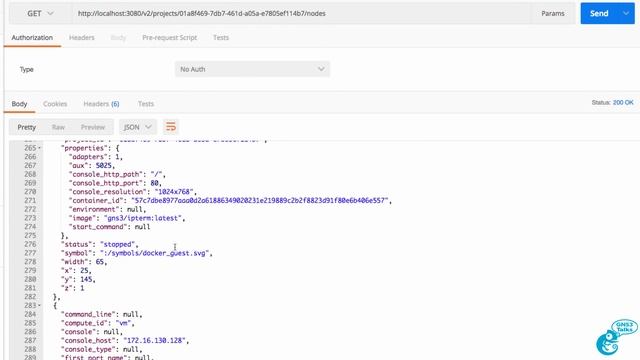640x360 pixels.
Task: Open the JSON format dropdown
Action: [x=138, y=127]
